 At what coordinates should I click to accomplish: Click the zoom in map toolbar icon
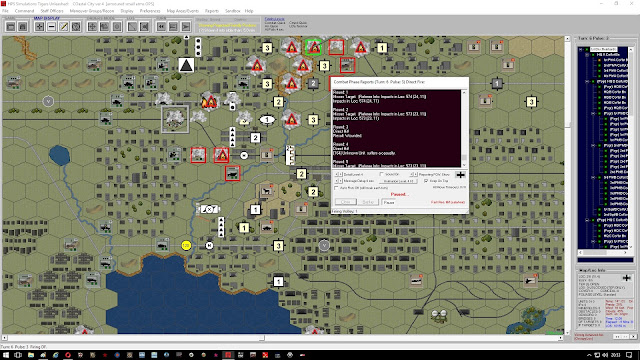click(x=39, y=27)
